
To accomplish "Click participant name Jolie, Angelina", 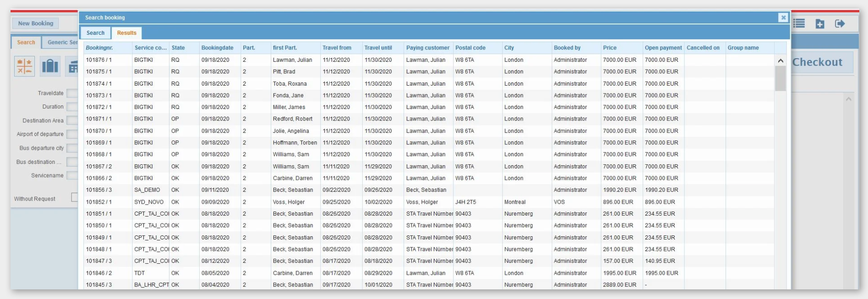I will [x=291, y=131].
